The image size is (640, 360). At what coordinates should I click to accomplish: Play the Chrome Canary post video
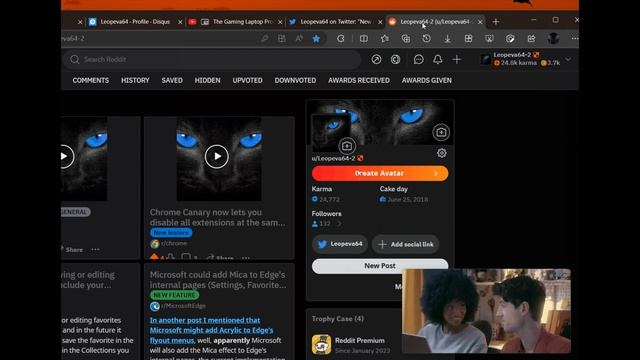click(x=217, y=156)
